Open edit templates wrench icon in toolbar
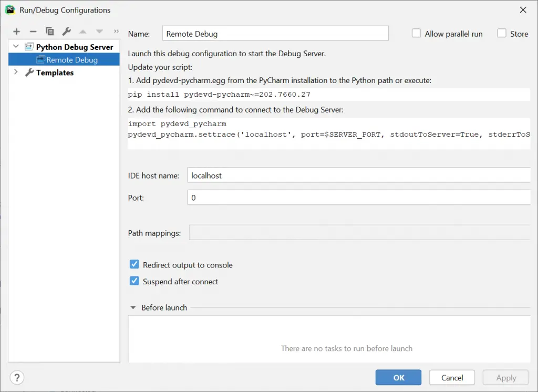 coord(67,32)
